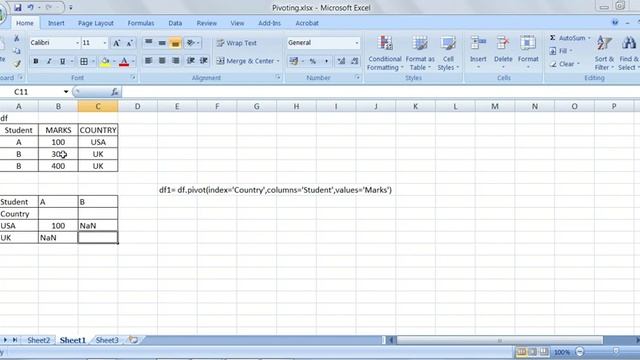Apply the red font color
This screenshot has width=640, height=360.
tap(124, 61)
